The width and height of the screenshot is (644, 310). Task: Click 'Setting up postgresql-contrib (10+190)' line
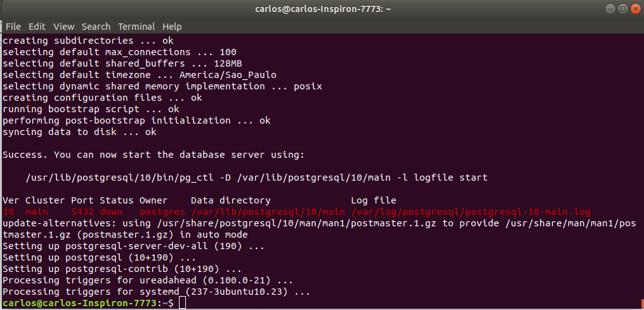122,269
